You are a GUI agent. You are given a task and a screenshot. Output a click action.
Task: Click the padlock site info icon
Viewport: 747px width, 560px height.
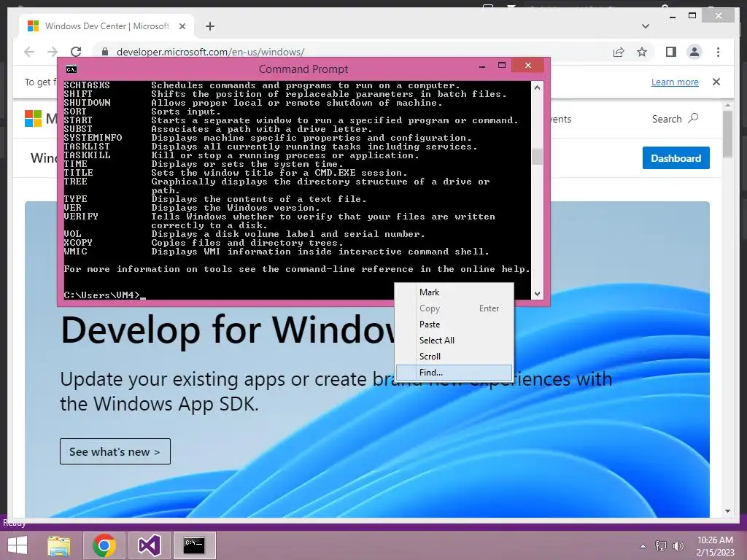coord(105,52)
